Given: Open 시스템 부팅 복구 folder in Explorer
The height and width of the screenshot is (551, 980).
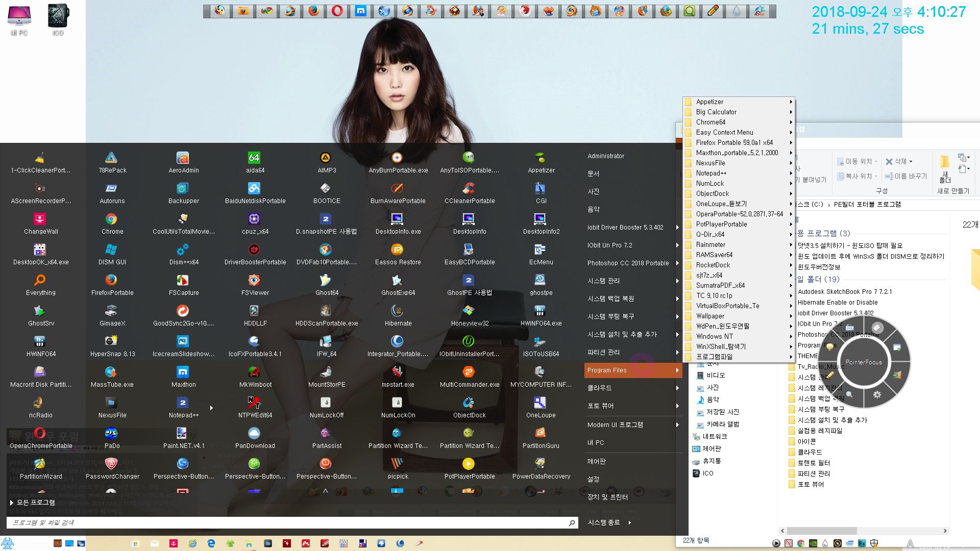Looking at the screenshot, I should 817,410.
